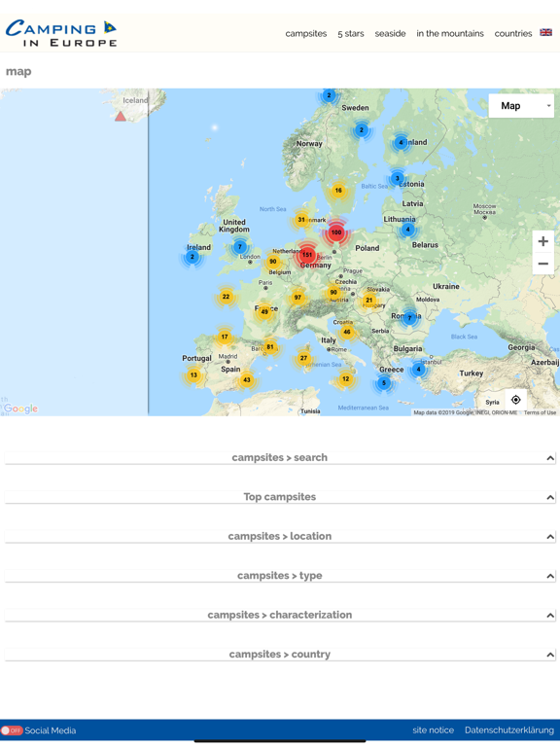Expand the campsites > search section
This screenshot has width=560, height=747.
tap(280, 457)
